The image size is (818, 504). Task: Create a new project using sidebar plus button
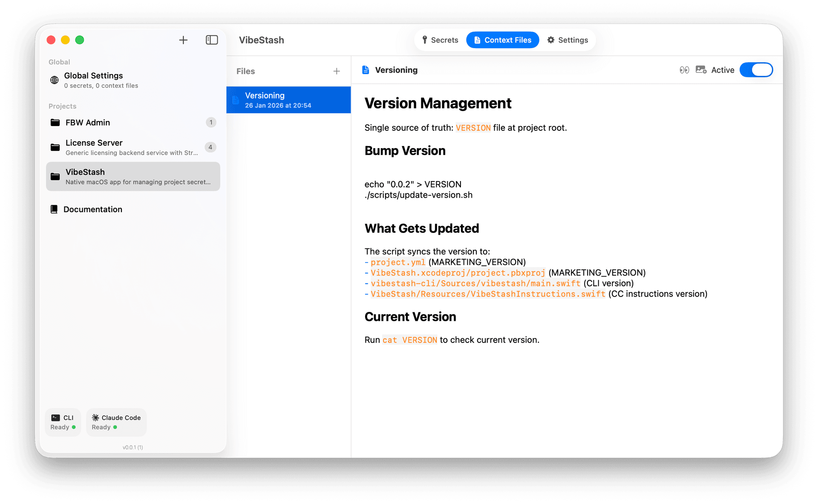183,40
